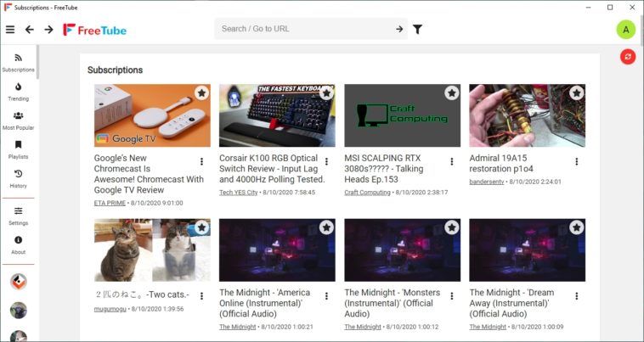The image size is (644, 342).
Task: Favorite the Monsters Instrumental video
Action: pos(452,227)
